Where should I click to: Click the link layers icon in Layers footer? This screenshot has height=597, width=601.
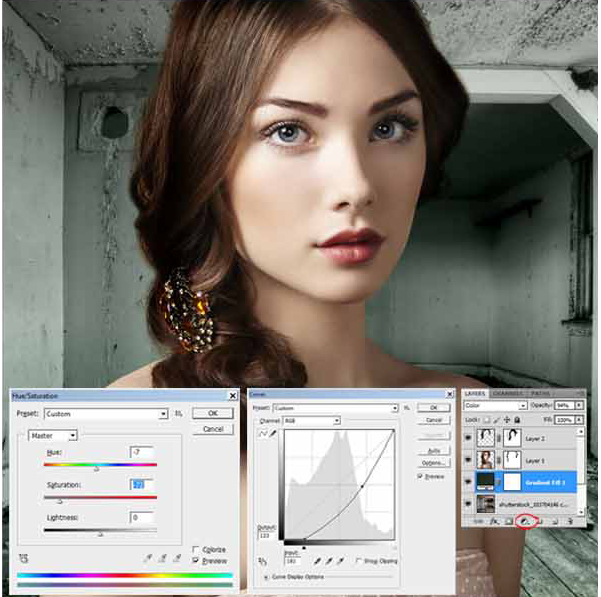click(x=478, y=522)
